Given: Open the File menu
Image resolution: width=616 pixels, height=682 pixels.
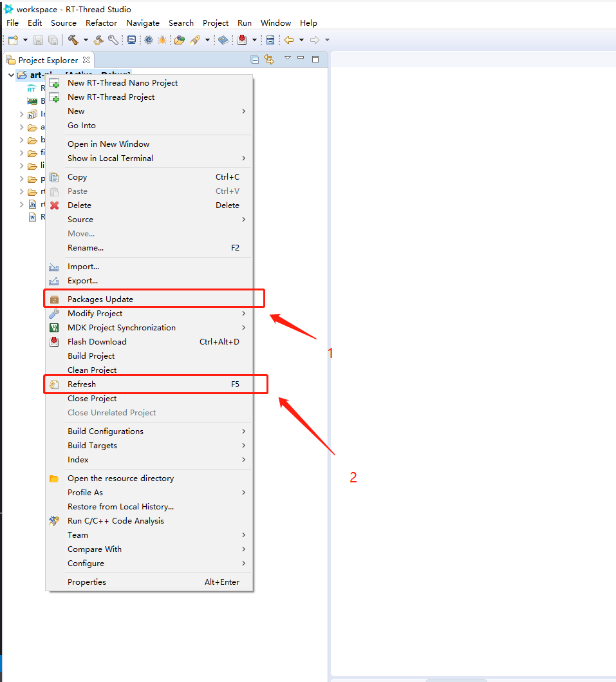Looking at the screenshot, I should [13, 23].
